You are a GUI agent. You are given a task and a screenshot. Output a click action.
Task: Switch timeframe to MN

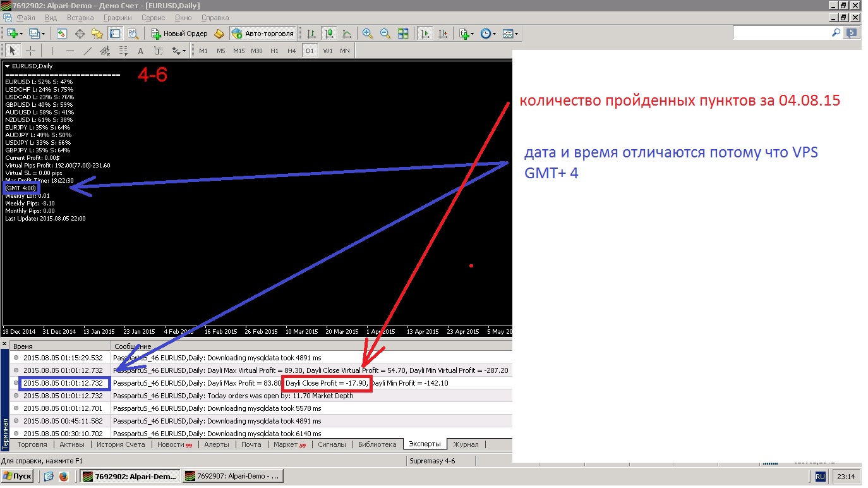point(345,51)
